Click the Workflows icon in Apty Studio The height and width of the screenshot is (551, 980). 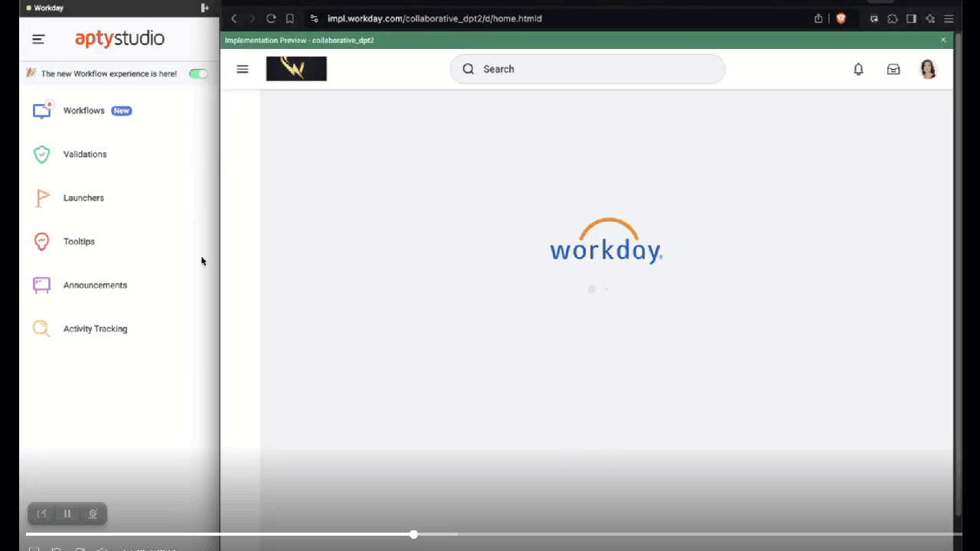[41, 111]
